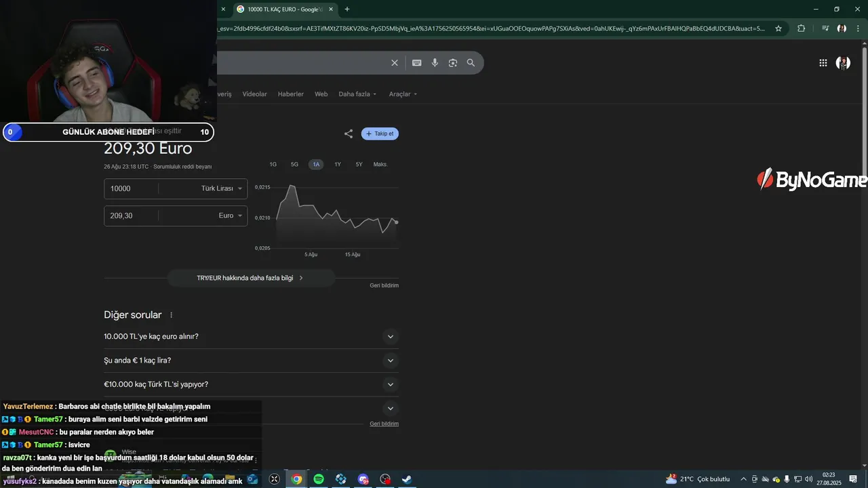Share the currency conversion result
Viewport: 868px width, 488px height.
[x=349, y=134]
